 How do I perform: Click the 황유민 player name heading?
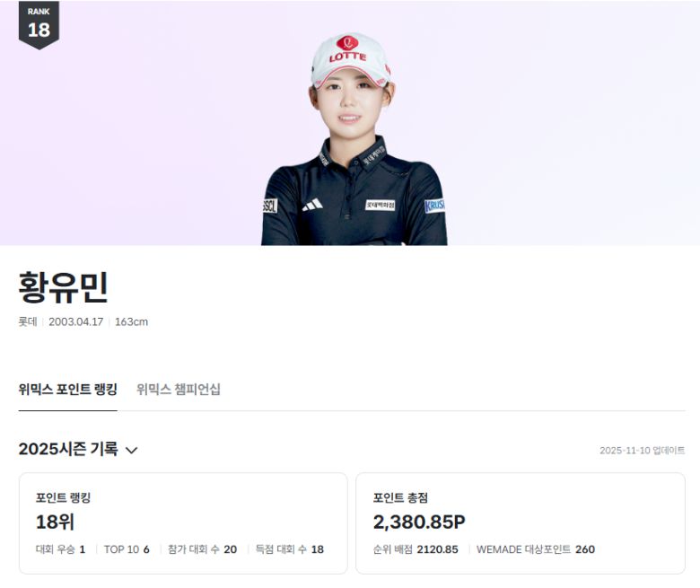[63, 287]
